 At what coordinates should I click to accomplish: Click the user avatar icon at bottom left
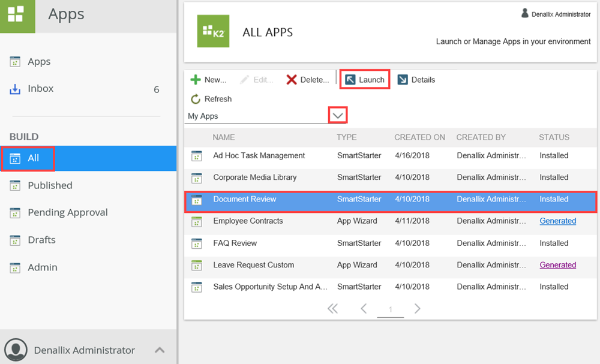(16, 350)
